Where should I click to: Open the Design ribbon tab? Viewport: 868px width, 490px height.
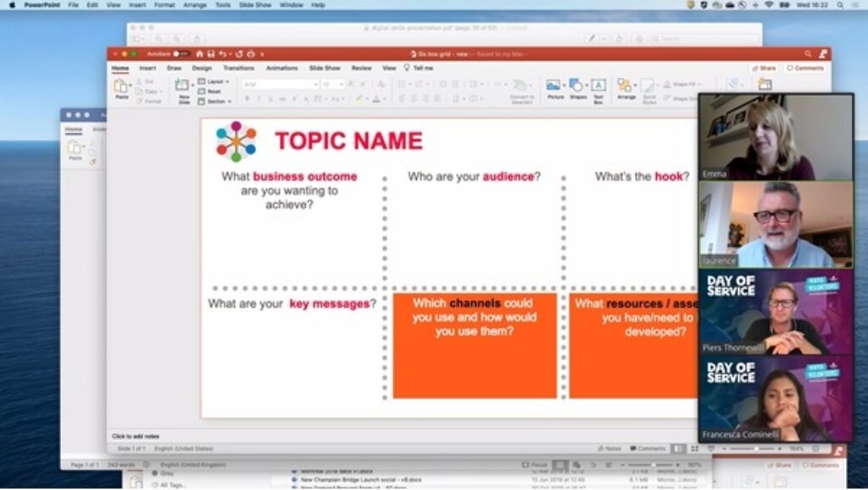tap(202, 68)
